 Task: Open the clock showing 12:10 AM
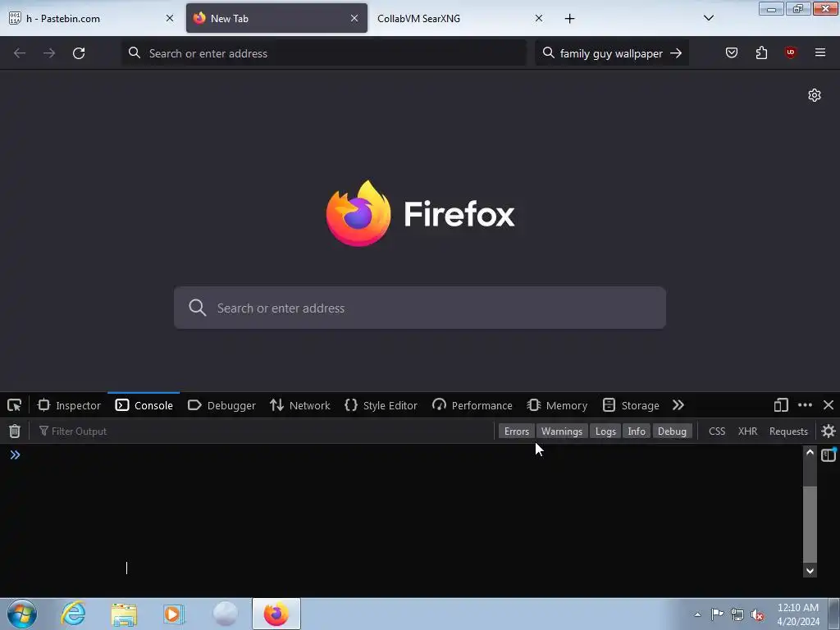click(797, 614)
